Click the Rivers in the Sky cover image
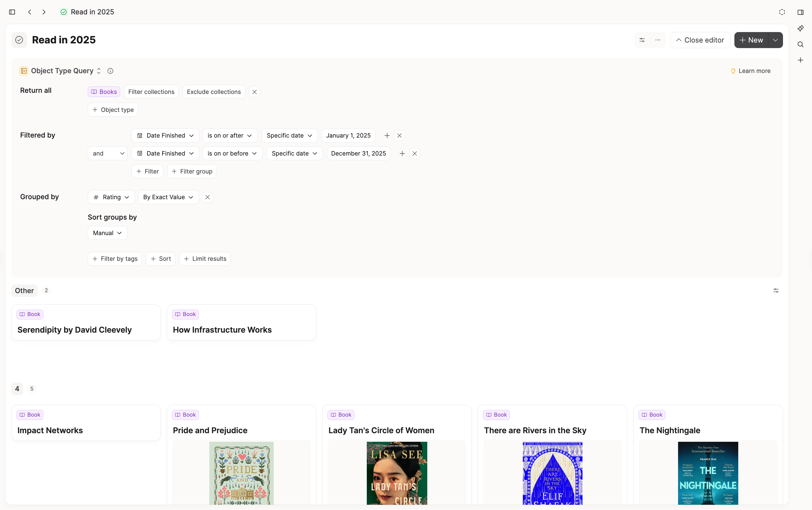Image resolution: width=812 pixels, height=510 pixels. point(553,473)
